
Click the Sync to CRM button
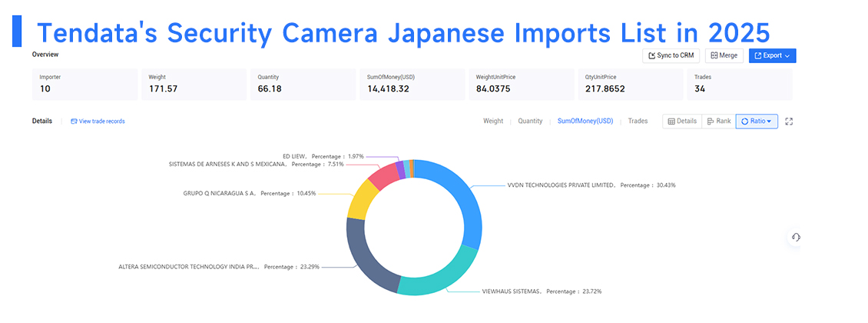pos(671,55)
